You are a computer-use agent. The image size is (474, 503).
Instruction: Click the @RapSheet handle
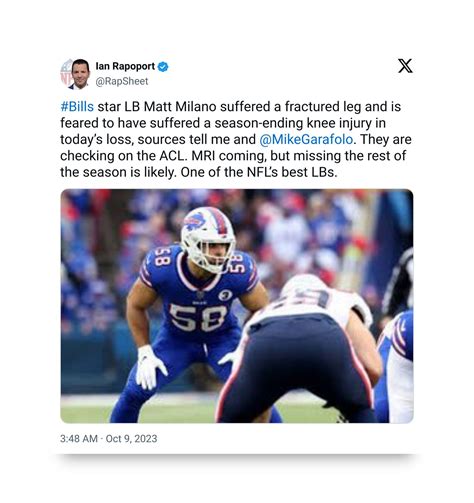pyautogui.click(x=122, y=81)
